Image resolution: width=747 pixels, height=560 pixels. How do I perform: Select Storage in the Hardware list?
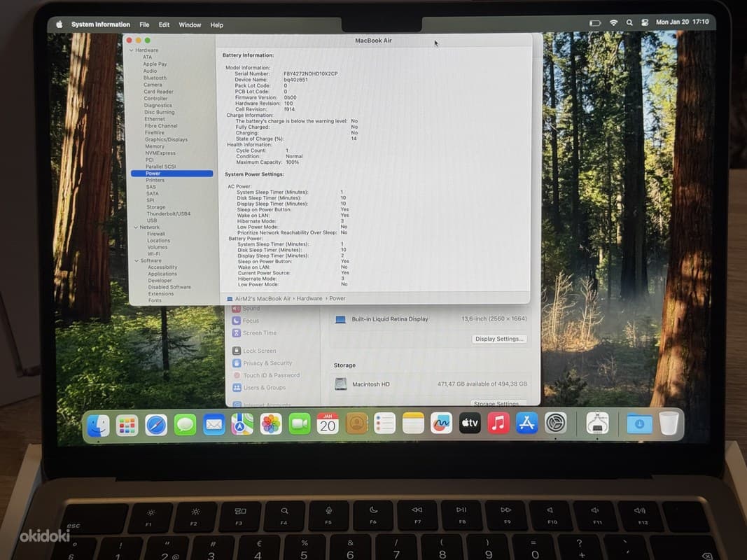point(156,207)
